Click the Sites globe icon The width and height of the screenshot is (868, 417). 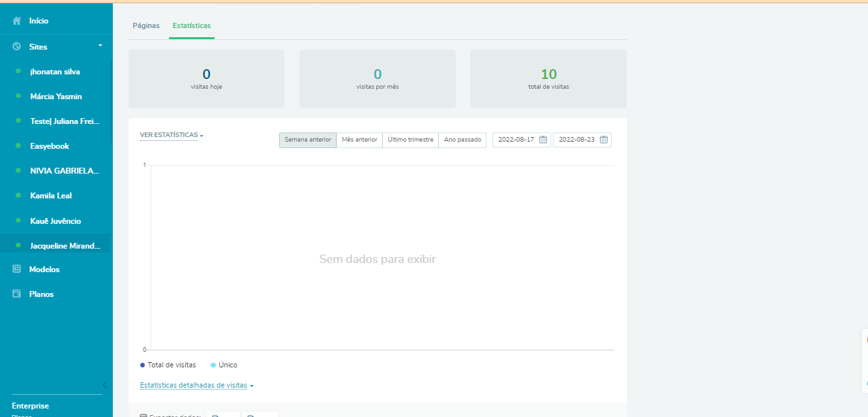17,47
